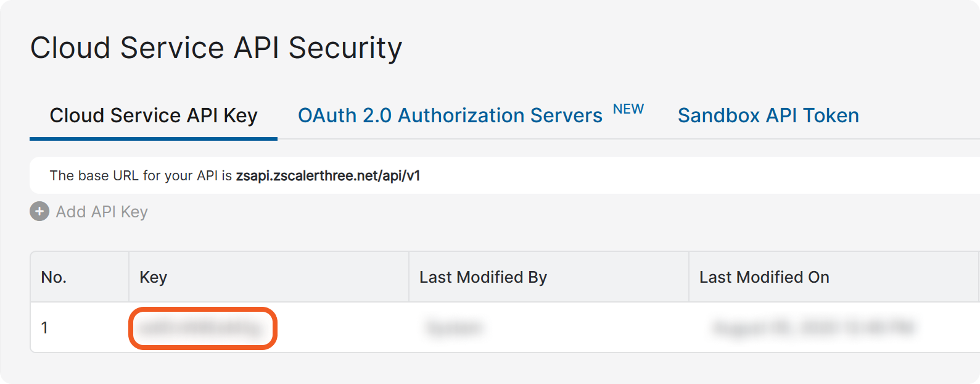Click the 'The base URL for your API is' text
This screenshot has width=980, height=384.
tap(141, 176)
